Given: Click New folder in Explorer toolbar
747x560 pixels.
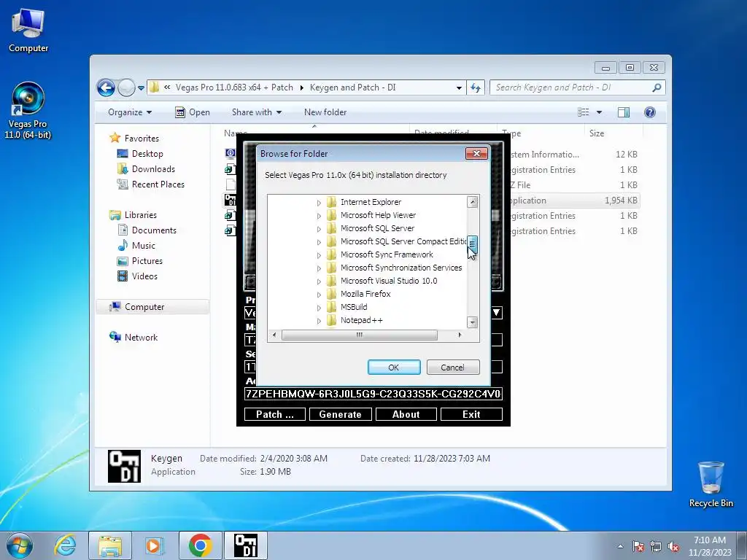Looking at the screenshot, I should tap(325, 112).
